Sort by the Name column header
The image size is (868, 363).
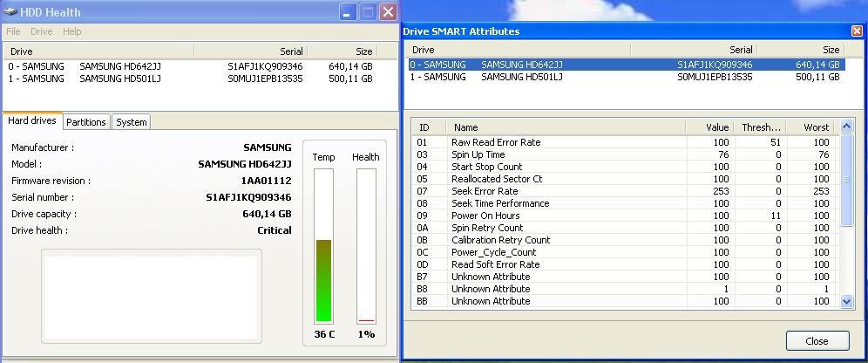(566, 127)
